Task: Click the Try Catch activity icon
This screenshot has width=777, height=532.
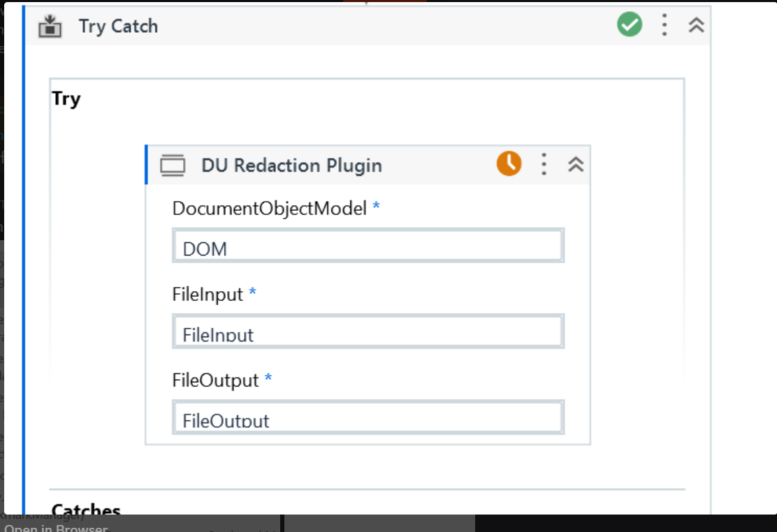Action: (50, 27)
